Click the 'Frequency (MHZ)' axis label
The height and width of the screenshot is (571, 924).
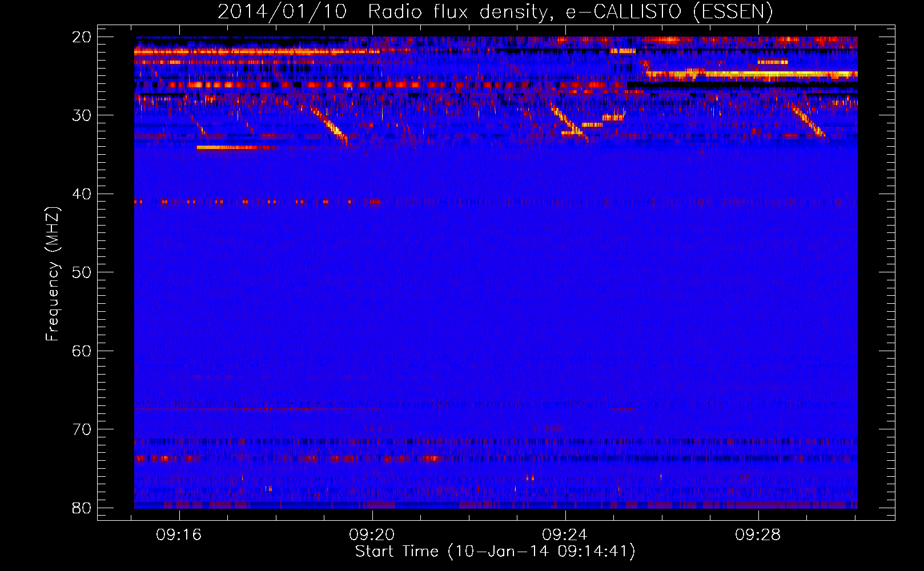(53, 274)
